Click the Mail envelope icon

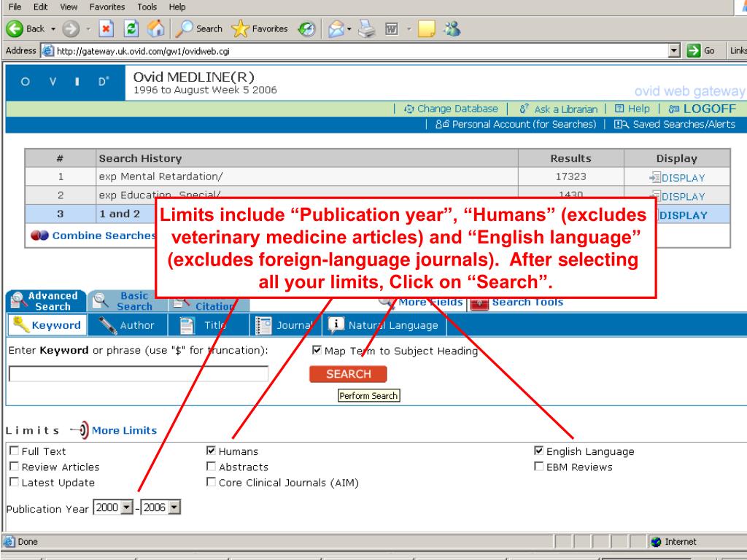tap(336, 29)
